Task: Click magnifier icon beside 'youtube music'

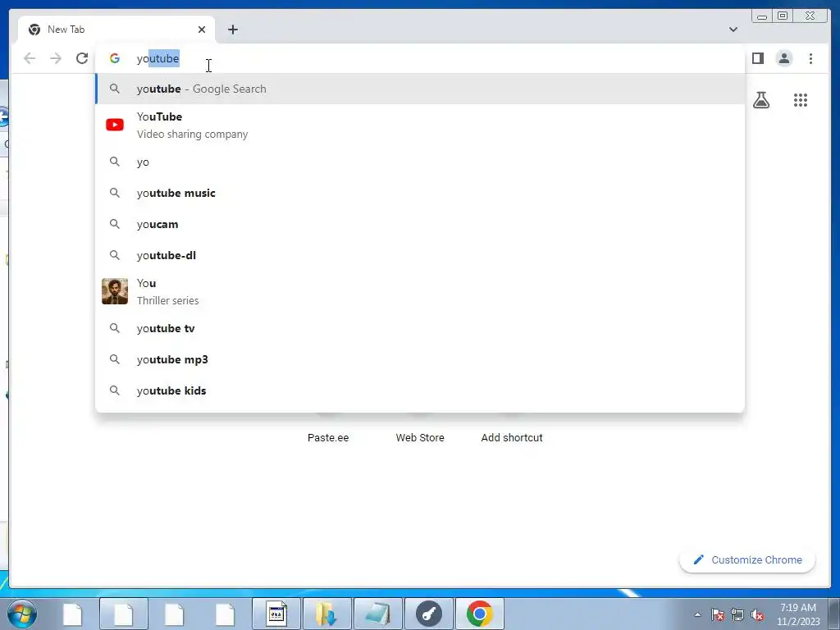Action: (115, 192)
